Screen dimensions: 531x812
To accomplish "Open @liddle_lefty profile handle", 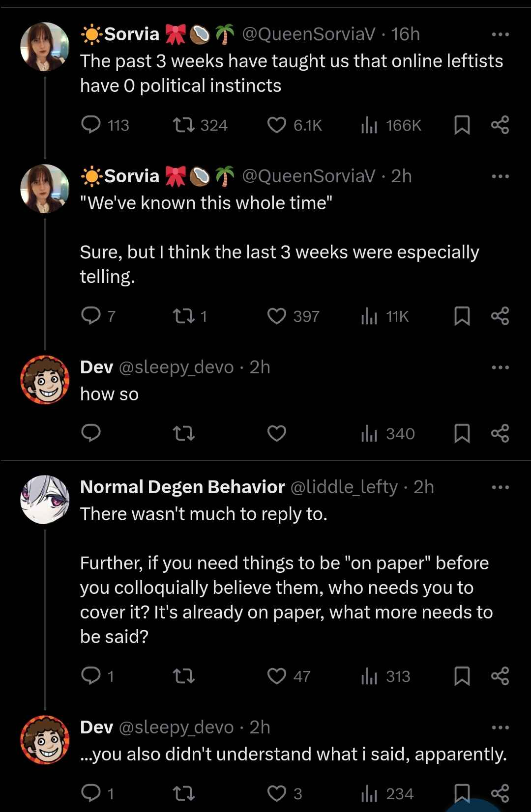I will tap(344, 487).
